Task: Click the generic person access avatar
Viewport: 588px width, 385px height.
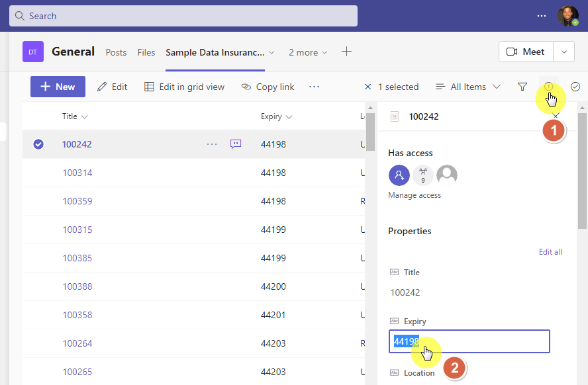Action: click(x=447, y=175)
